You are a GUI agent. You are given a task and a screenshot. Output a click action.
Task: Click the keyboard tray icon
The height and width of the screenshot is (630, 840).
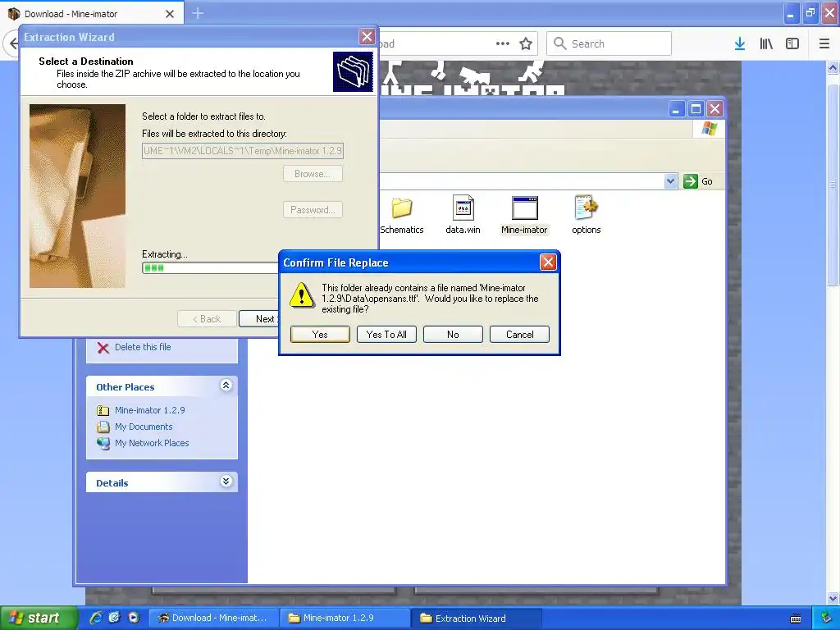click(796, 619)
